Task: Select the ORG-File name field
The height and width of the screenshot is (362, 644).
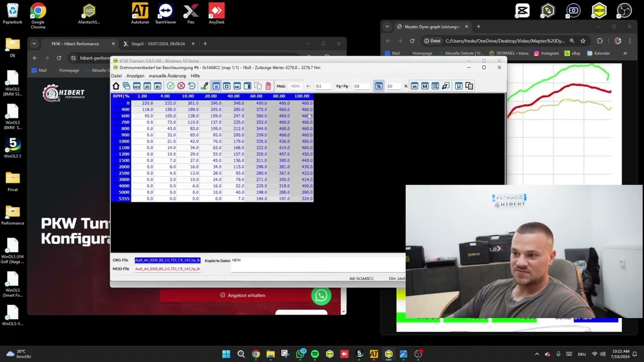Action: point(168,260)
